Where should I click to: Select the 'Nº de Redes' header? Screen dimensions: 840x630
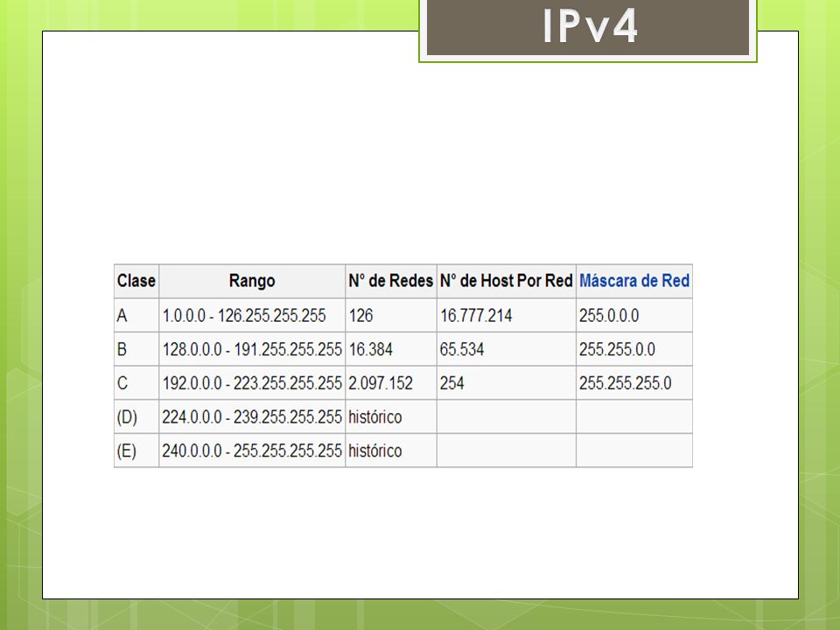pyautogui.click(x=390, y=281)
